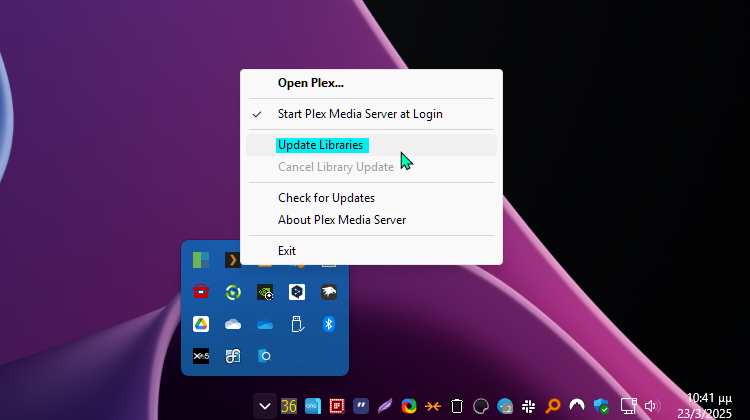
Task: Click the speaker volume tray icon
Action: 651,406
